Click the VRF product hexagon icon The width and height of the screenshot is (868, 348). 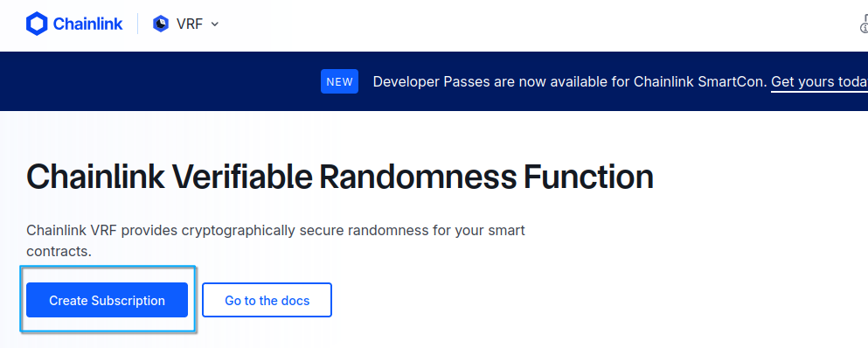(161, 24)
